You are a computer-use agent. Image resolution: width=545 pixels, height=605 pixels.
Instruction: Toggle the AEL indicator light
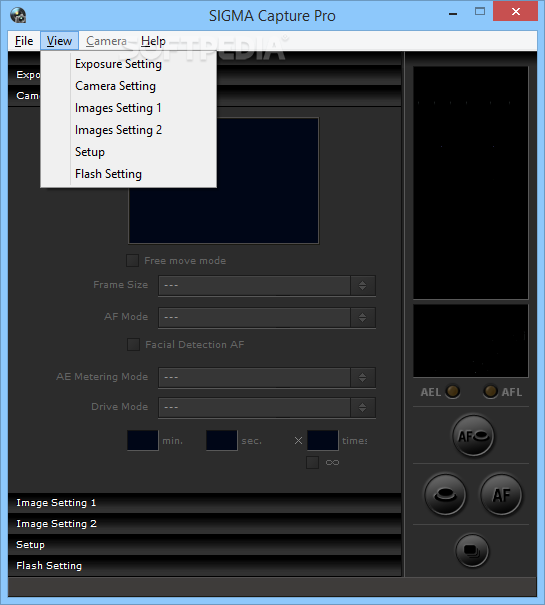tap(452, 391)
